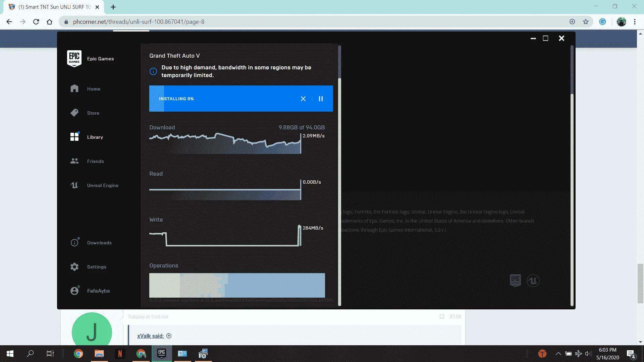The height and width of the screenshot is (362, 644).
Task: Click the Download speed graph
Action: (x=225, y=143)
